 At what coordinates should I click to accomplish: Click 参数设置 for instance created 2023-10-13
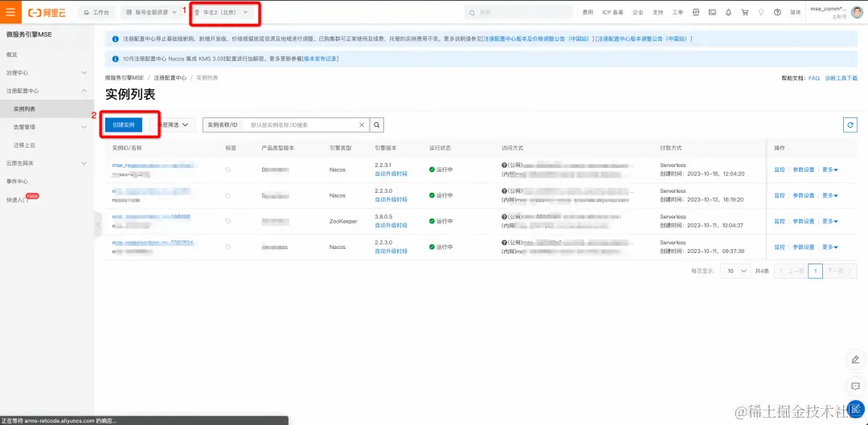803,195
